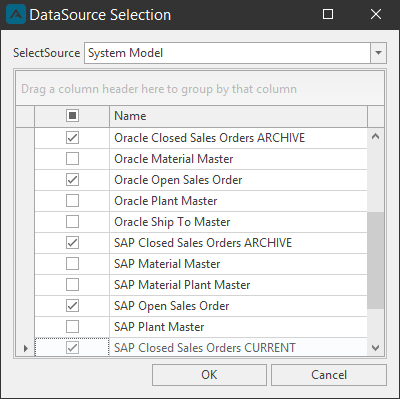
Task: Maximize the DataSource Selection window
Action: [328, 14]
